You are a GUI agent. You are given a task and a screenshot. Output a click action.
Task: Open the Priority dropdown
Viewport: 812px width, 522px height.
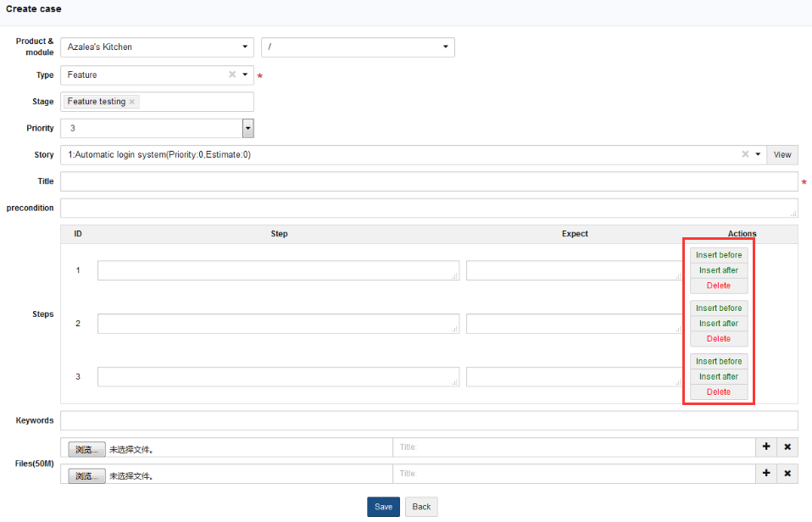(x=248, y=129)
